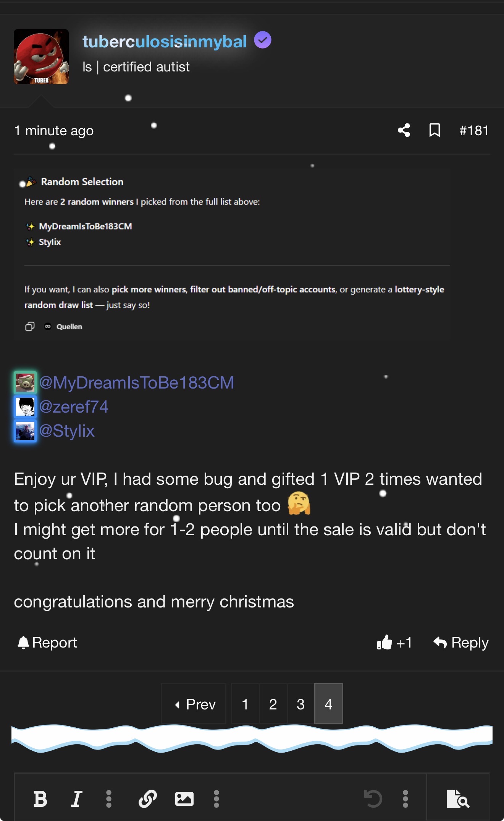
Task: Insert image in editor
Action: 184,799
